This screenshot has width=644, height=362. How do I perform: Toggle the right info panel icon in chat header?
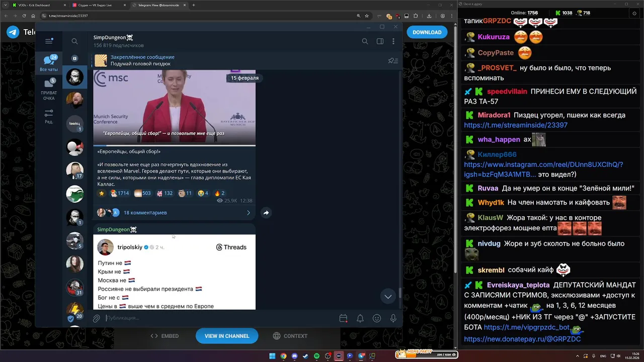coord(380,41)
